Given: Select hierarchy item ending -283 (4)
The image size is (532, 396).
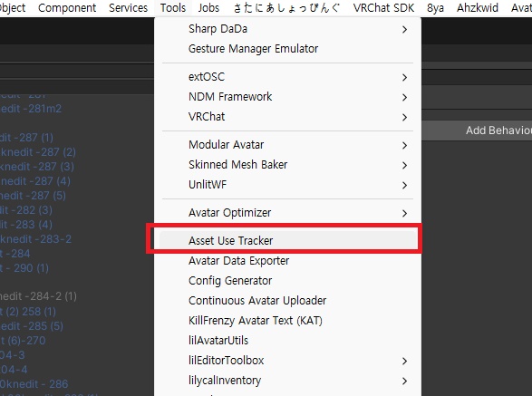Looking at the screenshot, I should pos(26,225).
